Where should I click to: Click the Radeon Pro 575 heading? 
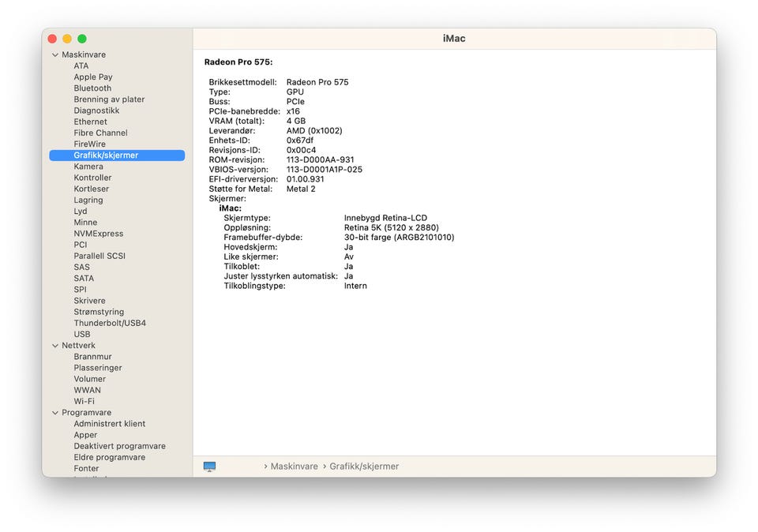pos(238,62)
